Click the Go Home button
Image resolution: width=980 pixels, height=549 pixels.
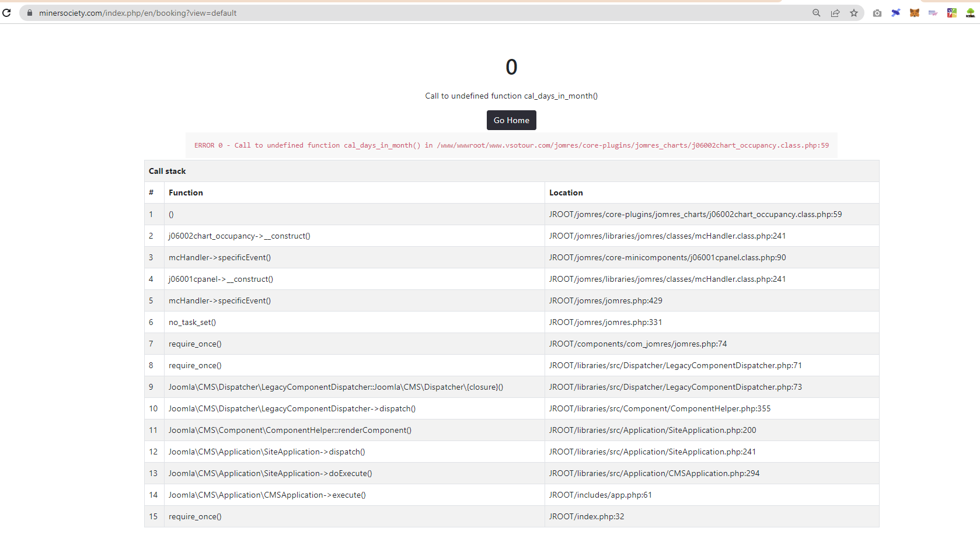pos(511,120)
